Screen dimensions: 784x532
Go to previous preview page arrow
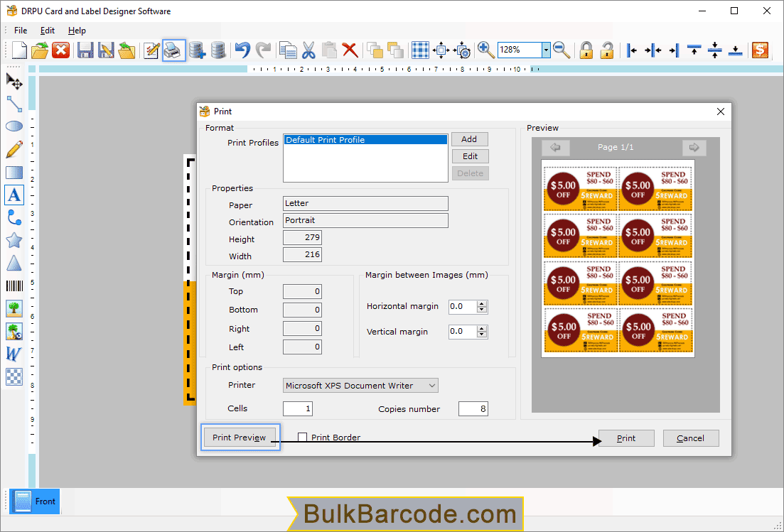click(555, 147)
